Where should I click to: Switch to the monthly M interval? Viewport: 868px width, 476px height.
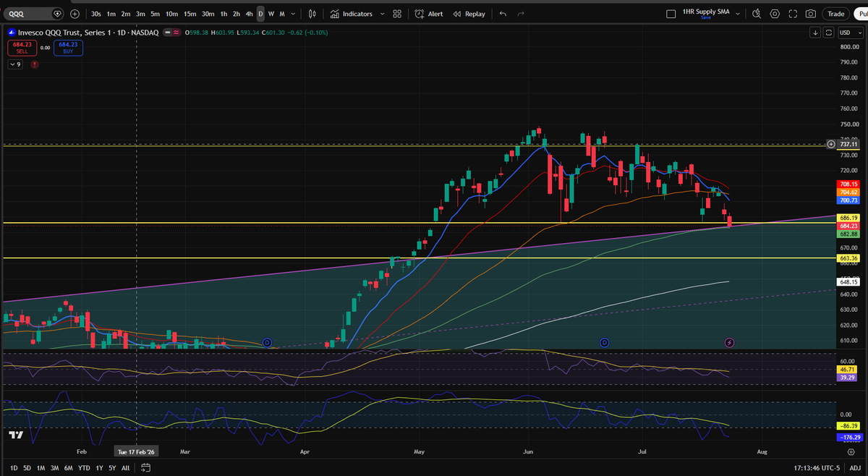(x=281, y=14)
